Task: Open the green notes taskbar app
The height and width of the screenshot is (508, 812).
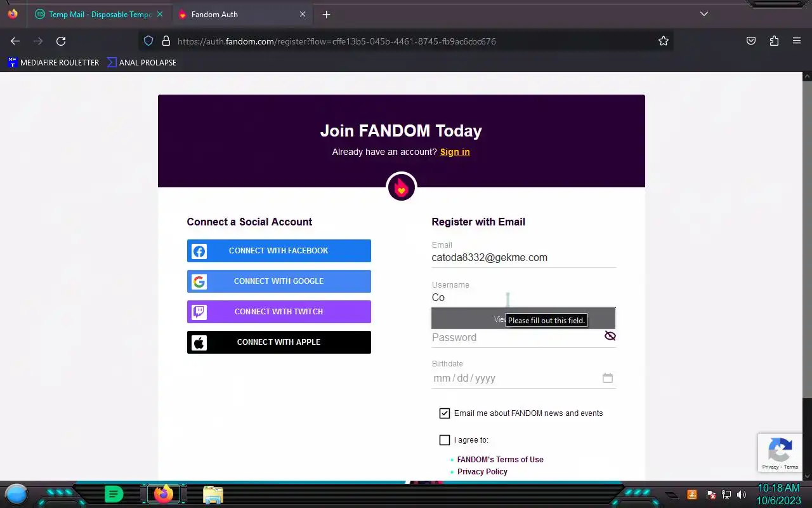Action: pos(114,494)
